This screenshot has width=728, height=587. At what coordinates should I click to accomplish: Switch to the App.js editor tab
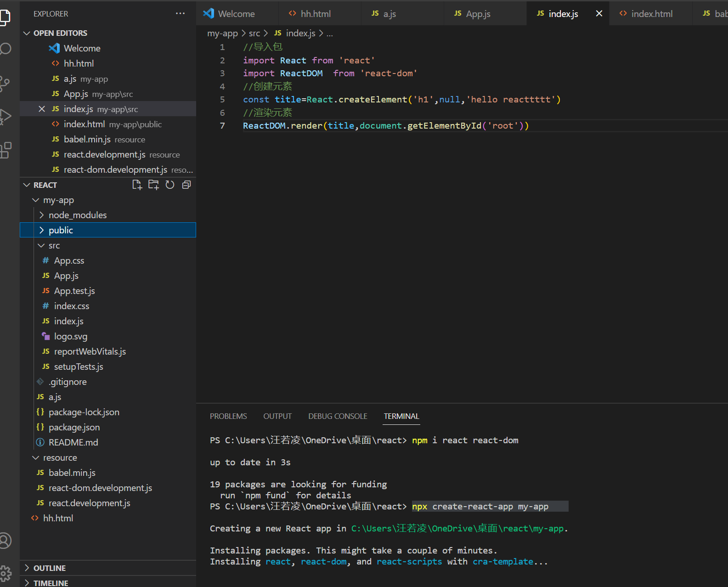point(478,14)
